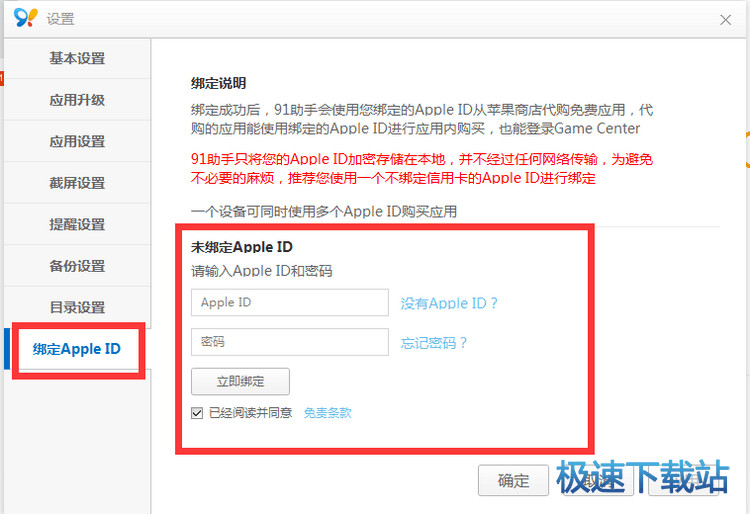The width and height of the screenshot is (750, 514).
Task: Click the 未绑定Apple ID heading
Action: [x=242, y=247]
